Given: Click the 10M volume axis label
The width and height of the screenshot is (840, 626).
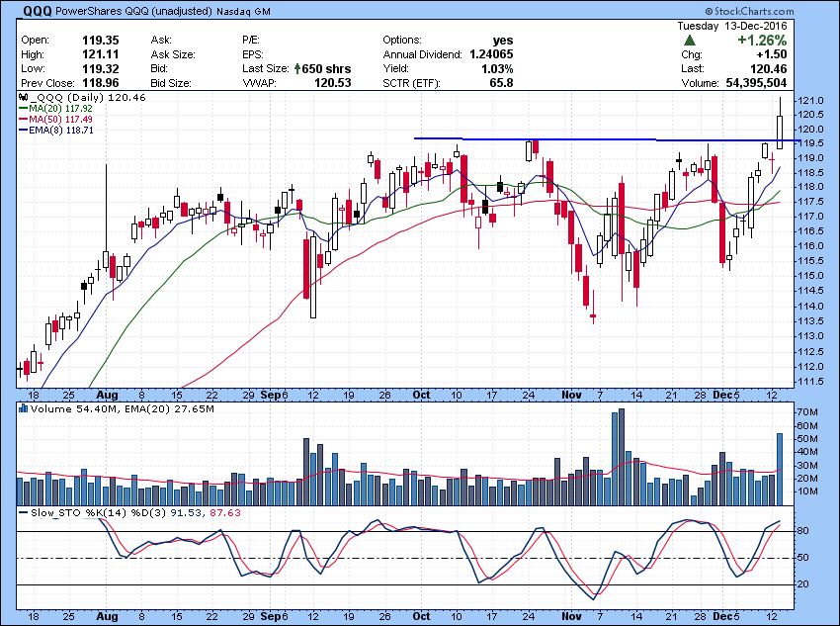Looking at the screenshot, I should click(x=807, y=492).
